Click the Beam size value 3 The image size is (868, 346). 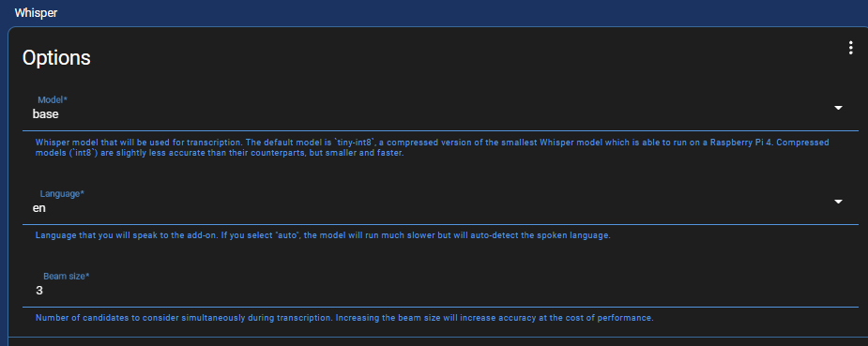[x=39, y=291]
